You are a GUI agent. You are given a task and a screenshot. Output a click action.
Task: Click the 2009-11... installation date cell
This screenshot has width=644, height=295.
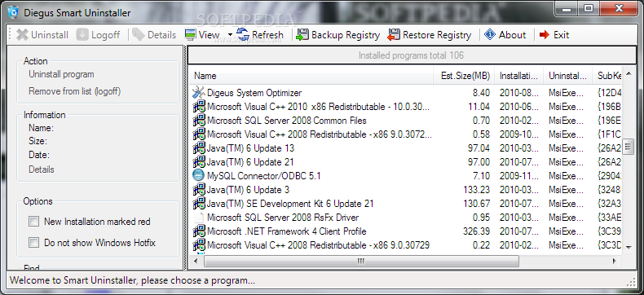point(518,175)
